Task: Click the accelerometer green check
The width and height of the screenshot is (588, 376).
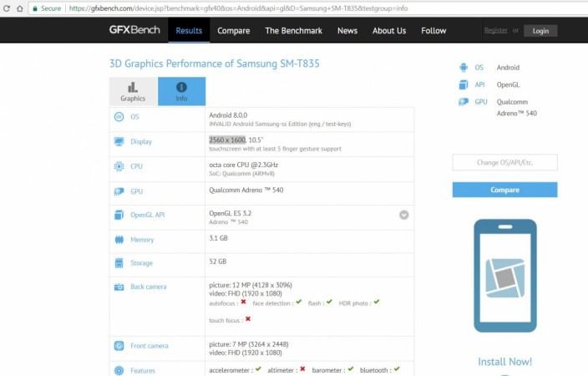Action: click(x=258, y=368)
